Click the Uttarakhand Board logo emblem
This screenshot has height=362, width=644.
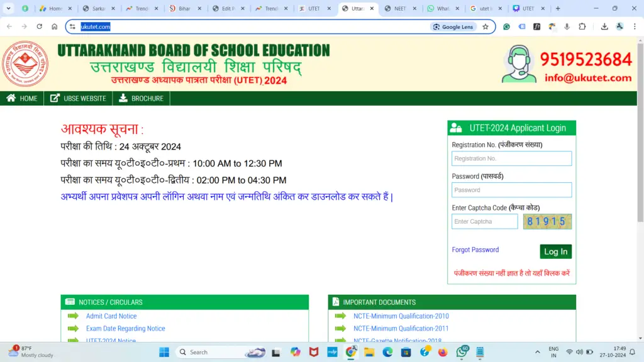[x=25, y=63]
